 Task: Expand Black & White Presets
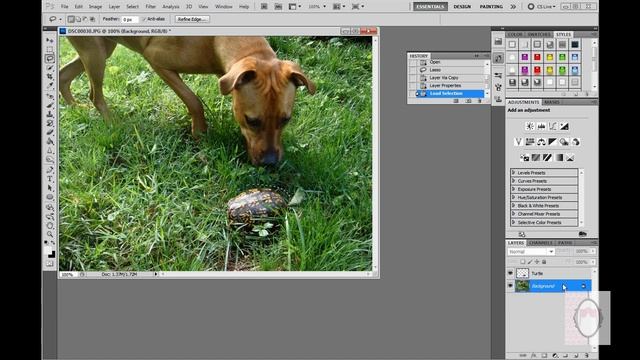click(x=513, y=206)
